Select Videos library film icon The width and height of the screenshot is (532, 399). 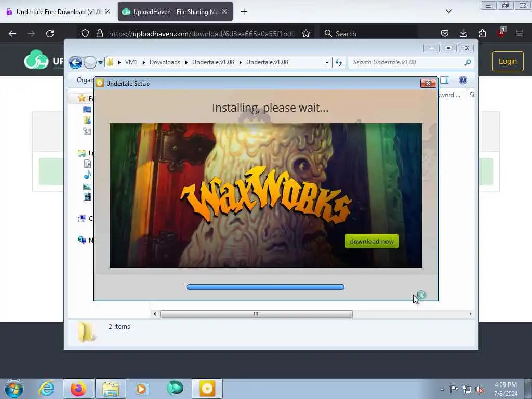coord(87,196)
